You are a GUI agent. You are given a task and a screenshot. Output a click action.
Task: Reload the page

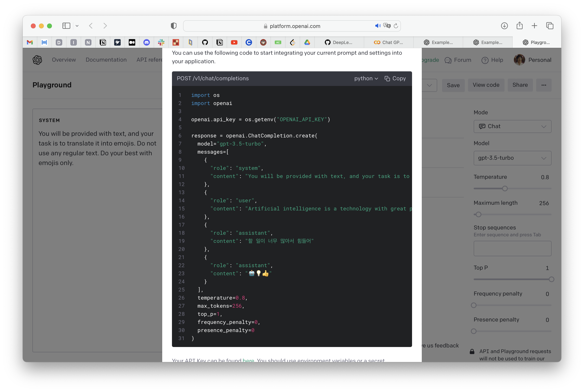[x=396, y=26]
